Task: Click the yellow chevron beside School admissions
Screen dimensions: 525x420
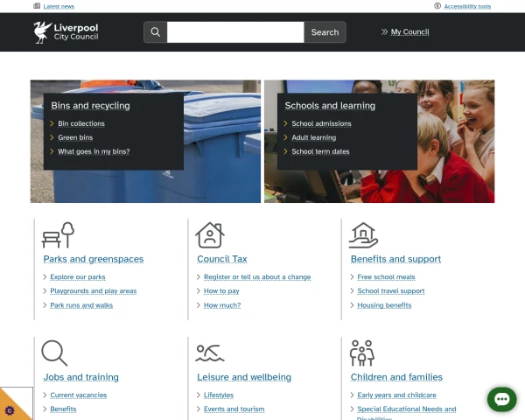Action: coord(285,123)
